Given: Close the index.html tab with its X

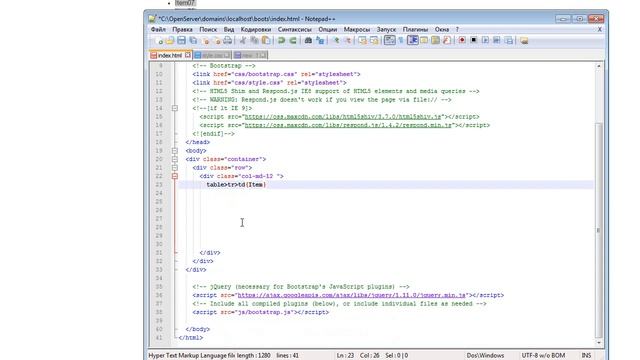Looking at the screenshot, I should pyautogui.click(x=187, y=55).
